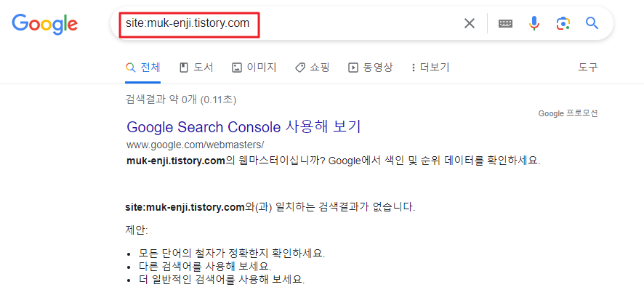Open the on-screen keyboard input tool
The image size is (644, 295).
point(505,23)
